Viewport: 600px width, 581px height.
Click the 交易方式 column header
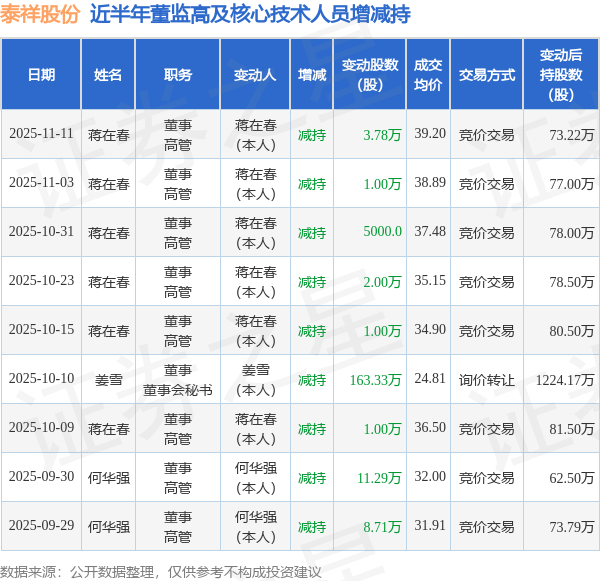click(x=487, y=75)
